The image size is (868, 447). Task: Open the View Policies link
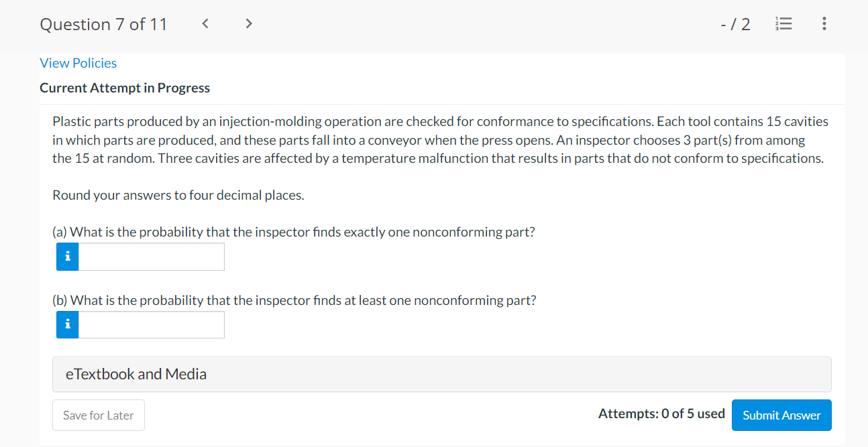[78, 63]
